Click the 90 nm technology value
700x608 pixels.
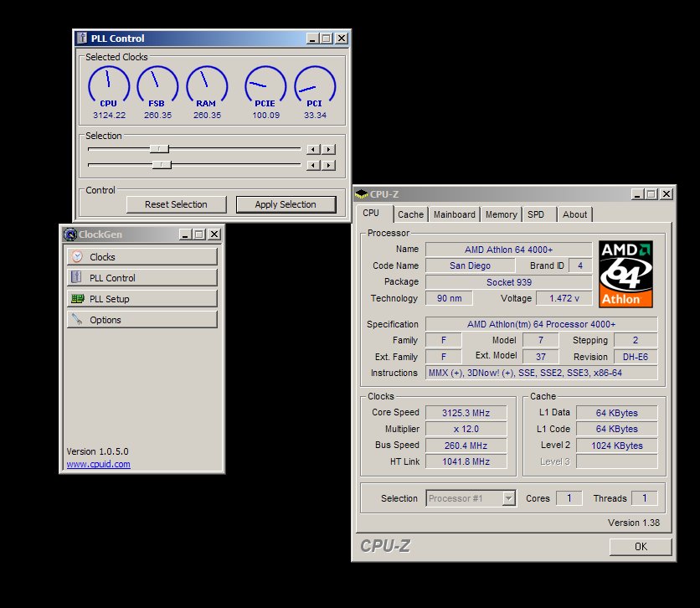pos(449,298)
